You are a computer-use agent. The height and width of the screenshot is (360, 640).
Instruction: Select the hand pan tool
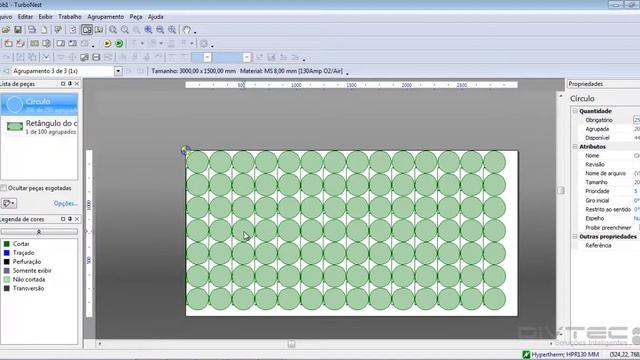click(187, 30)
